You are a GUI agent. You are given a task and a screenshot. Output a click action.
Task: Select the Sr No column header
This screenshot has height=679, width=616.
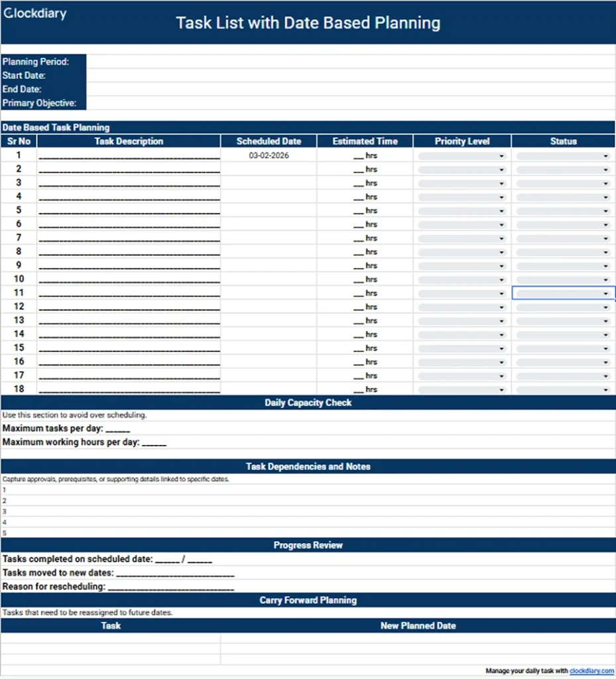click(19, 141)
